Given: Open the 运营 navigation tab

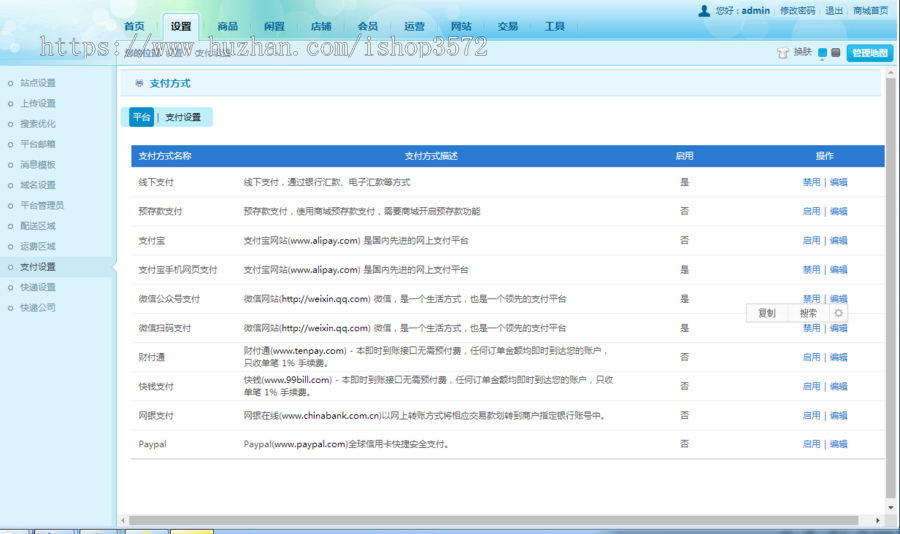Looking at the screenshot, I should (414, 26).
